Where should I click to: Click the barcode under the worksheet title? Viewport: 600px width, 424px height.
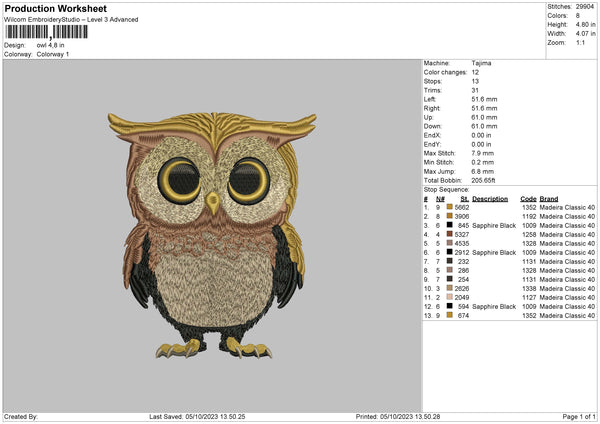(x=46, y=32)
